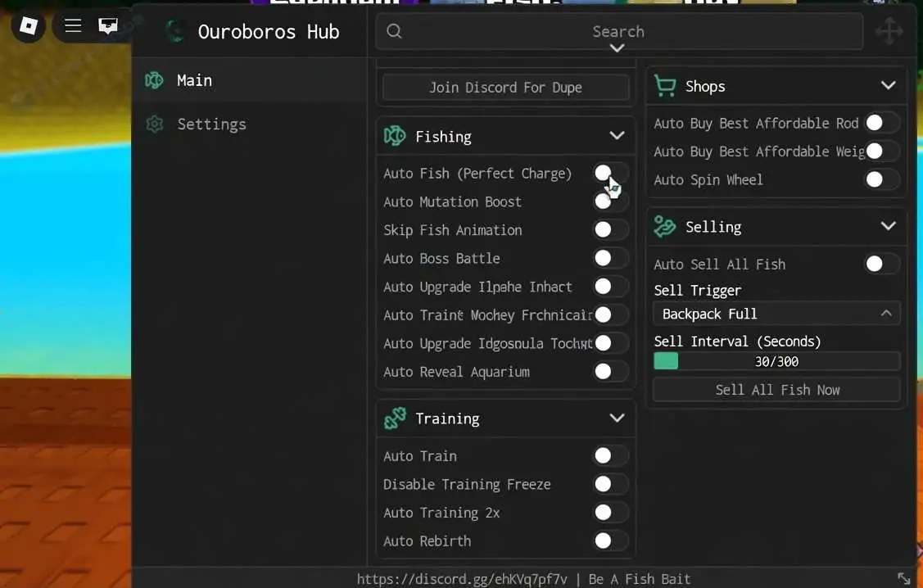This screenshot has height=588, width=923.
Task: Adjust the Sell Interval slider
Action: (x=776, y=361)
